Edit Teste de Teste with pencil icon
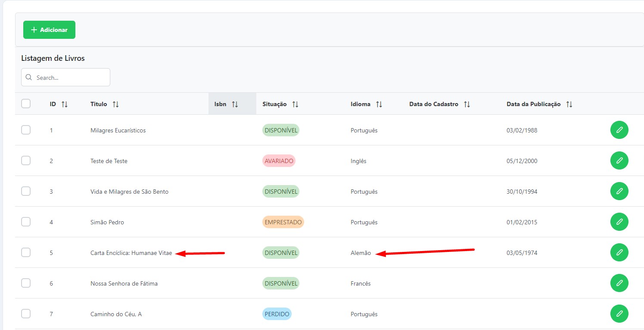The image size is (644, 330). [x=619, y=160]
